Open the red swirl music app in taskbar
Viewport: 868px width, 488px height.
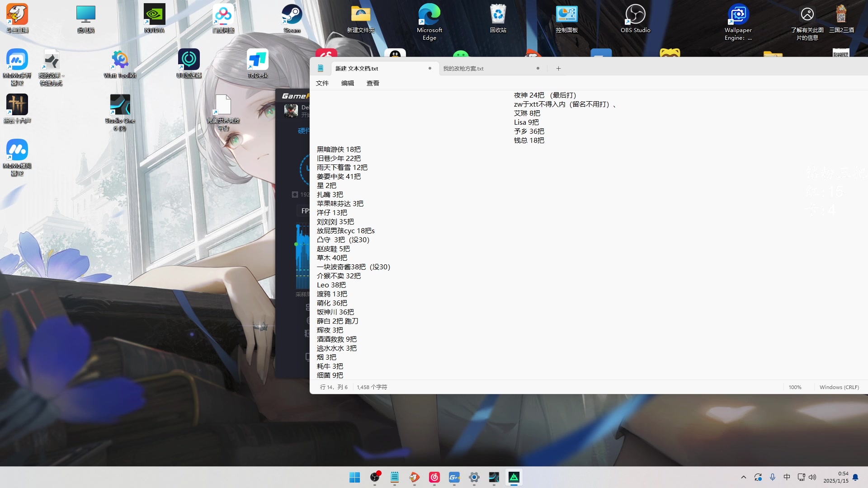tap(434, 477)
